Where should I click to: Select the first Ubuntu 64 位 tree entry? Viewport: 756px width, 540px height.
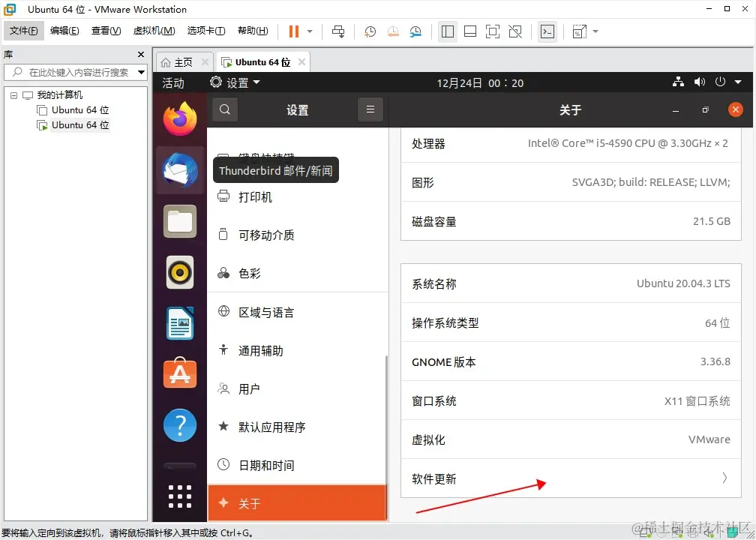(x=73, y=110)
